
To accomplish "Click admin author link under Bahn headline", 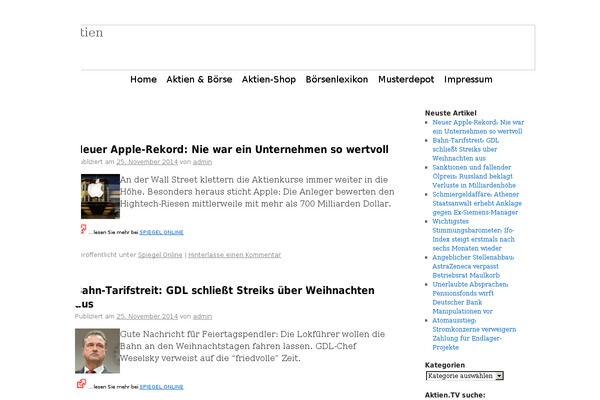I will (202, 317).
